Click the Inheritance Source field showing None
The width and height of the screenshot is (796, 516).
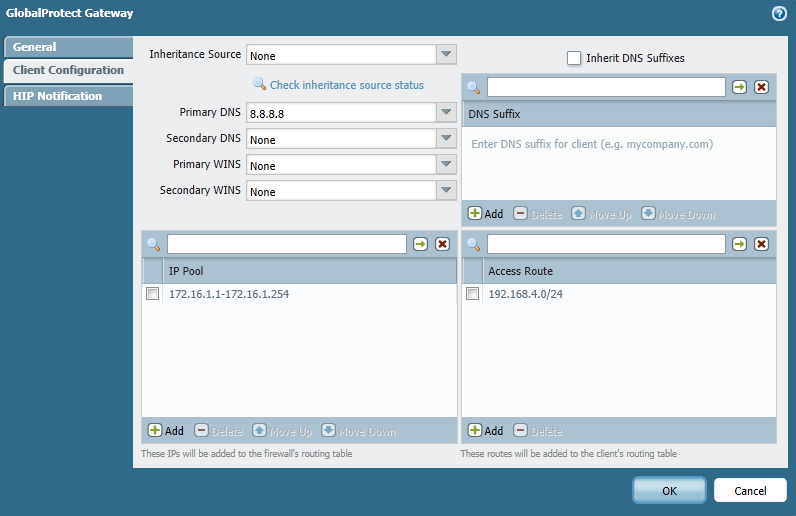point(341,55)
